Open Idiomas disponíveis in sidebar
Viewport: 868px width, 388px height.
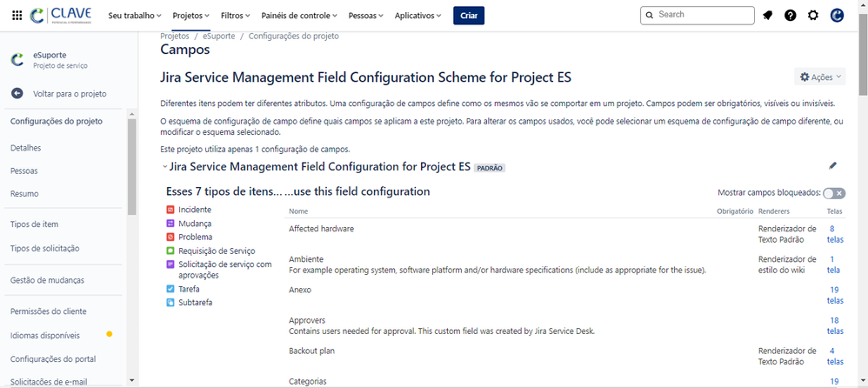tap(45, 336)
